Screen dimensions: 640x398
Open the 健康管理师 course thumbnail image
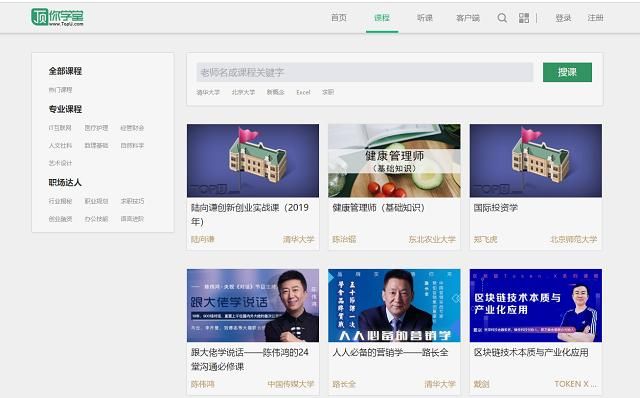394,161
